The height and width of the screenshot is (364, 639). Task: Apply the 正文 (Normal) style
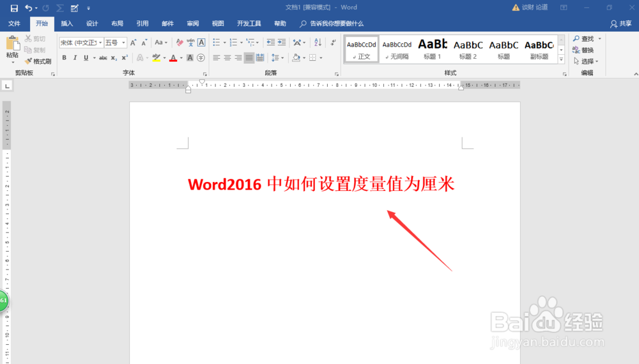tap(362, 49)
